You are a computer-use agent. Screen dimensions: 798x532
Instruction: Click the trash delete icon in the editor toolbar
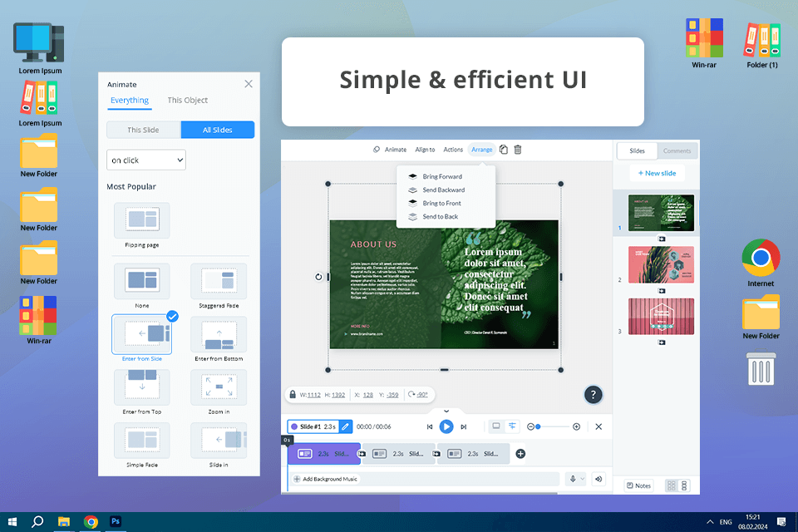pos(518,150)
